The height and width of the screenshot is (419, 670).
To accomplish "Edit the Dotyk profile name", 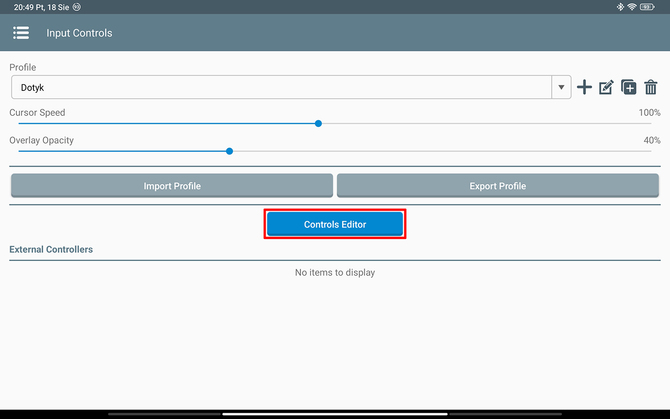I will pos(606,88).
